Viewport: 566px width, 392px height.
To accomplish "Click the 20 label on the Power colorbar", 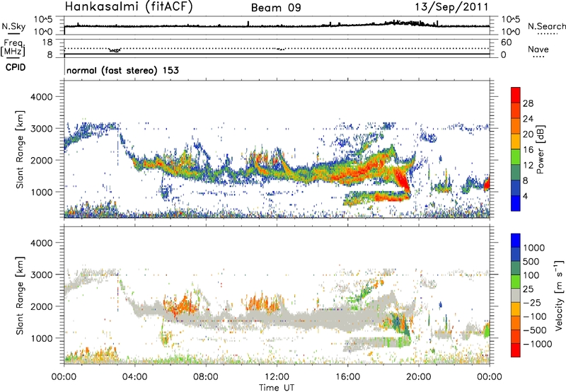I will pos(528,134).
